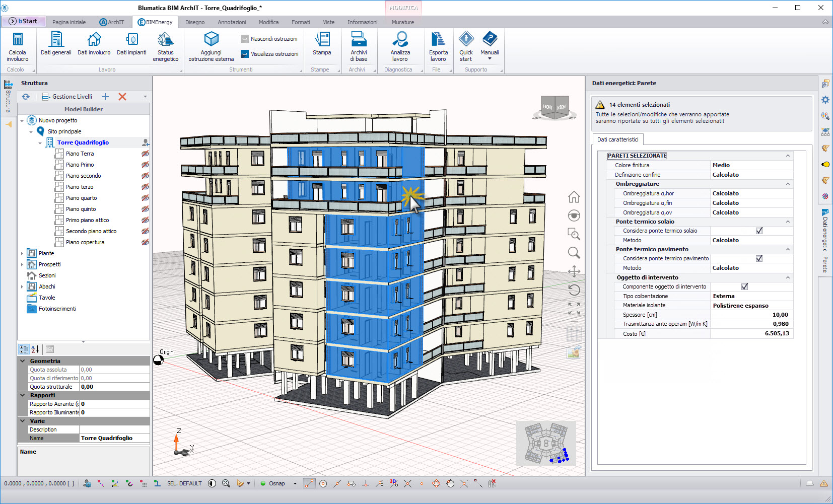Open Quick start
Image resolution: width=833 pixels, height=504 pixels.
click(466, 47)
